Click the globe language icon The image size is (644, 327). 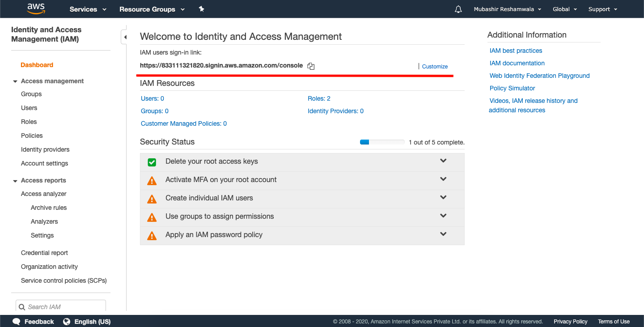(67, 322)
